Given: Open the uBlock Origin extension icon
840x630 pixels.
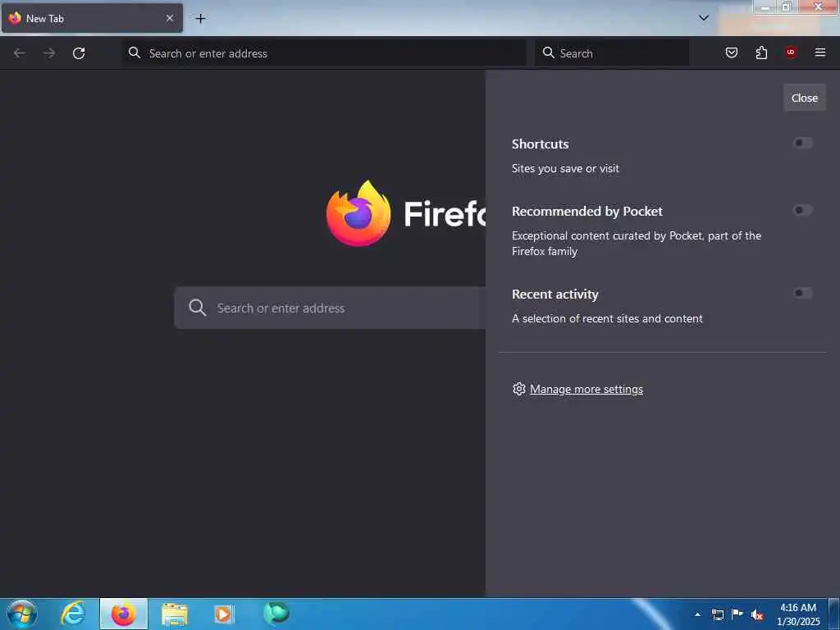Looking at the screenshot, I should click(x=791, y=52).
